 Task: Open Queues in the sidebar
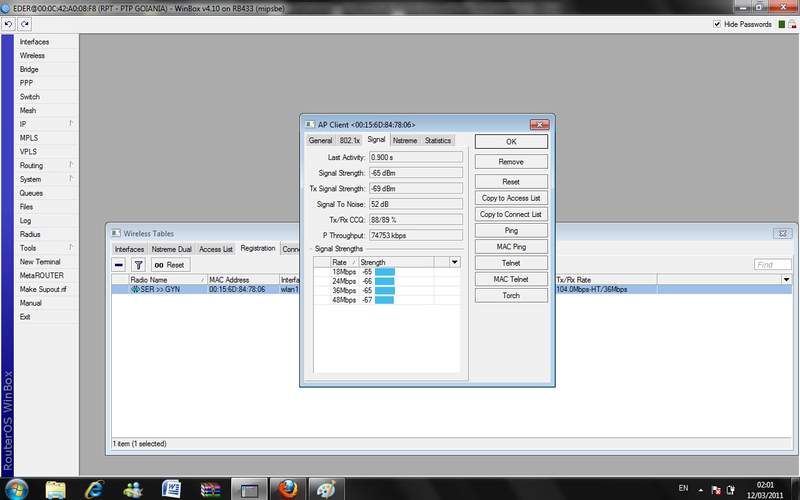coord(31,193)
